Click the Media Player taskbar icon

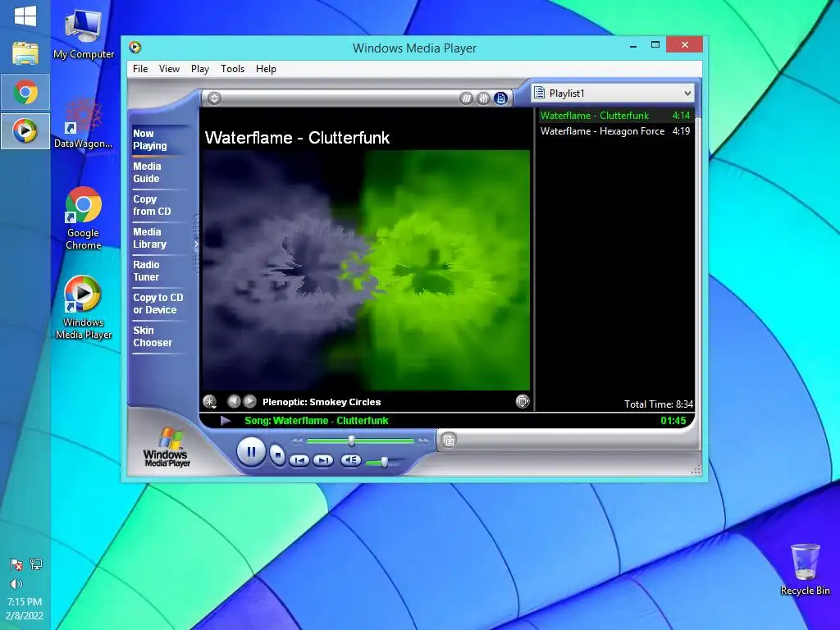[25, 130]
